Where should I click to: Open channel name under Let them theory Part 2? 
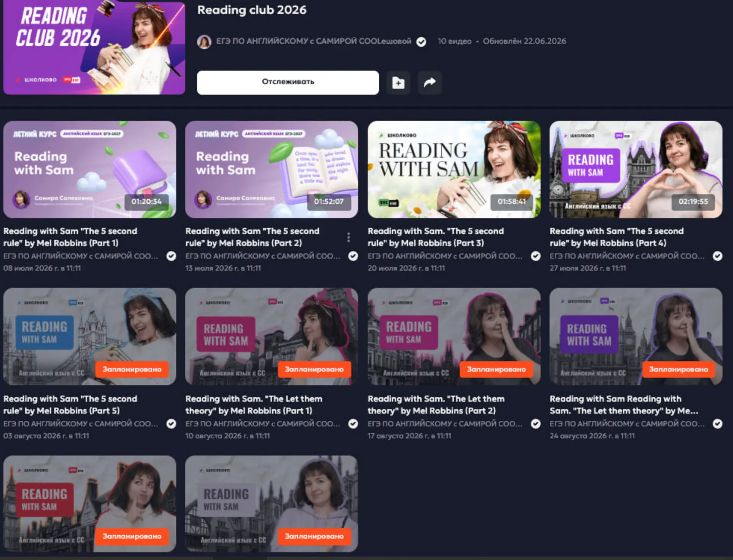[445, 423]
